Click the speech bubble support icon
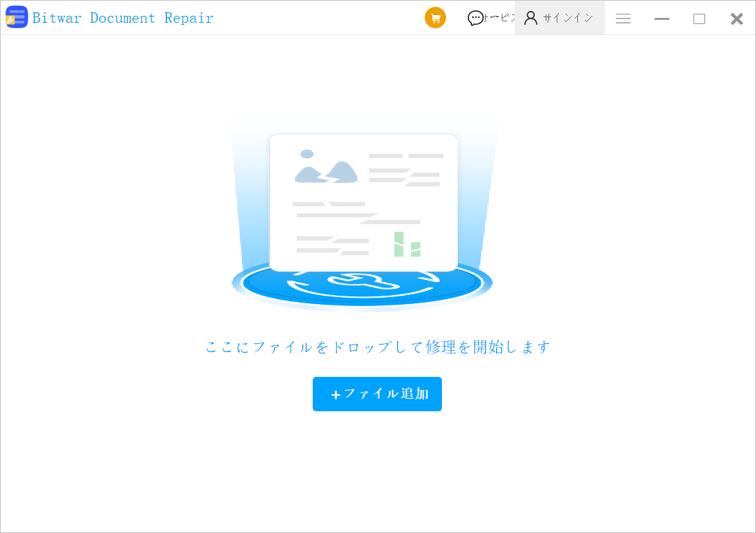This screenshot has width=756, height=533. (x=476, y=19)
